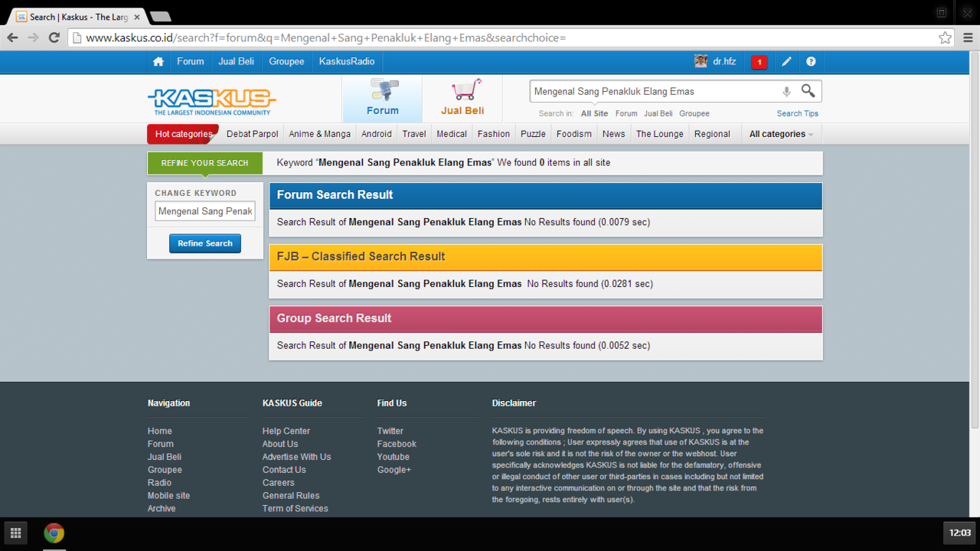
Task: Open the app launcher grid icon
Action: tap(15, 533)
